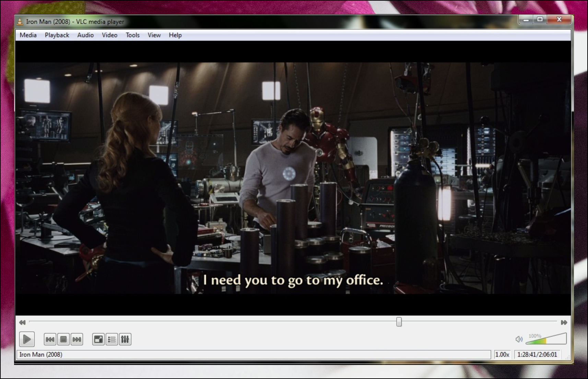Image resolution: width=588 pixels, height=379 pixels.
Task: Open the Tools menu
Action: click(x=132, y=35)
